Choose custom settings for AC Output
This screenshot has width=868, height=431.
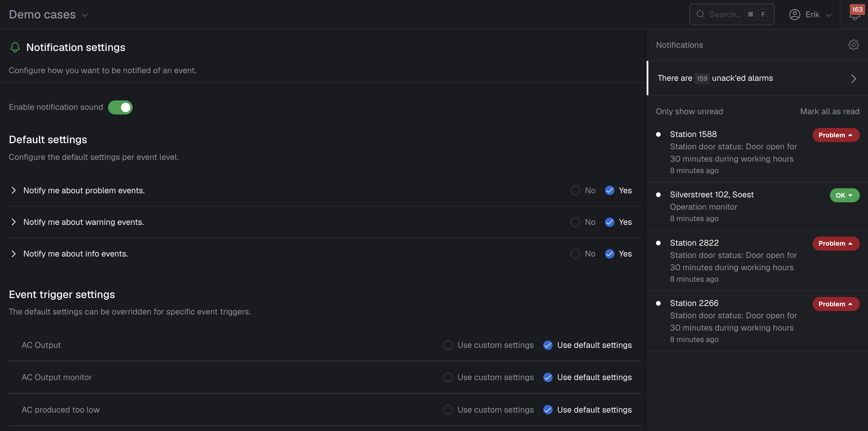(x=448, y=345)
